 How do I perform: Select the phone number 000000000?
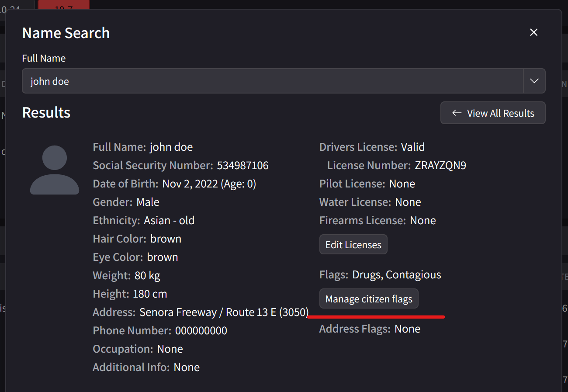[x=201, y=330]
